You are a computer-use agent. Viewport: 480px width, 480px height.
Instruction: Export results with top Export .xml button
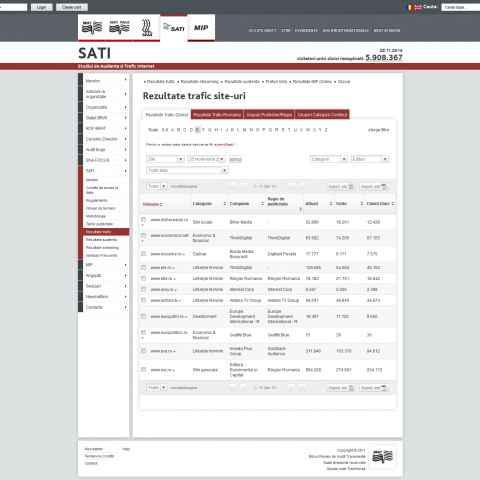(374, 186)
